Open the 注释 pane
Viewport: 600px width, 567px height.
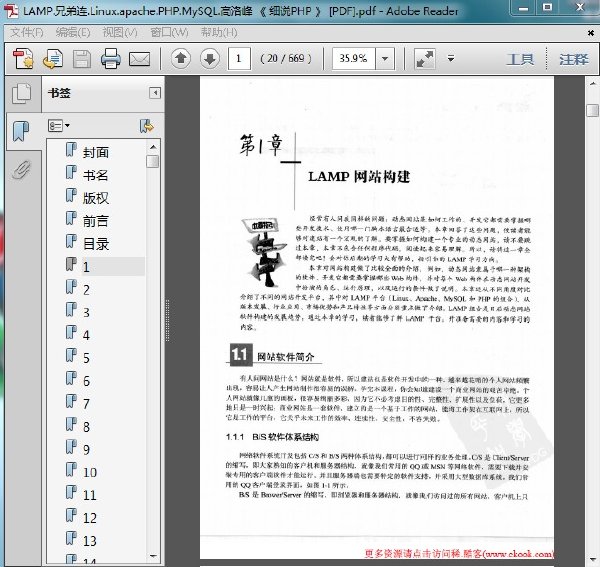(574, 59)
